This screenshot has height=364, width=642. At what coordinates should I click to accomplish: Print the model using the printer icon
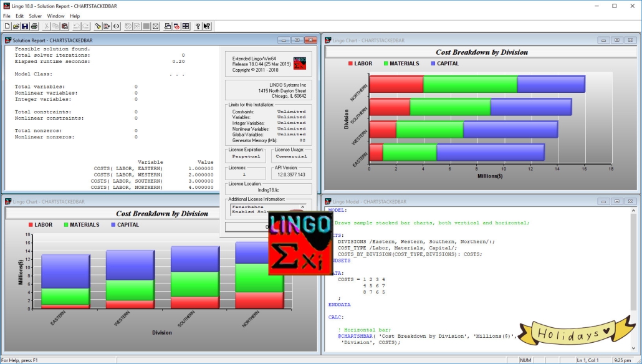[x=34, y=26]
